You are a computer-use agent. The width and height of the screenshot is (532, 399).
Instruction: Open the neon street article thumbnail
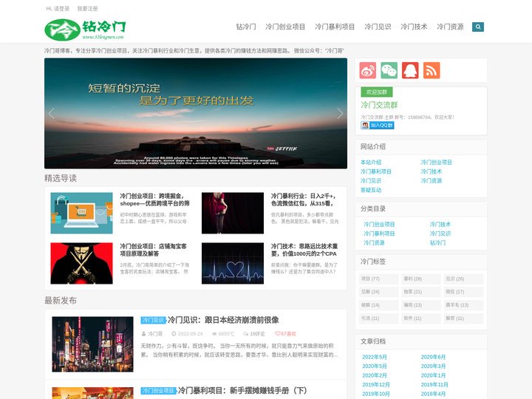click(x=92, y=344)
